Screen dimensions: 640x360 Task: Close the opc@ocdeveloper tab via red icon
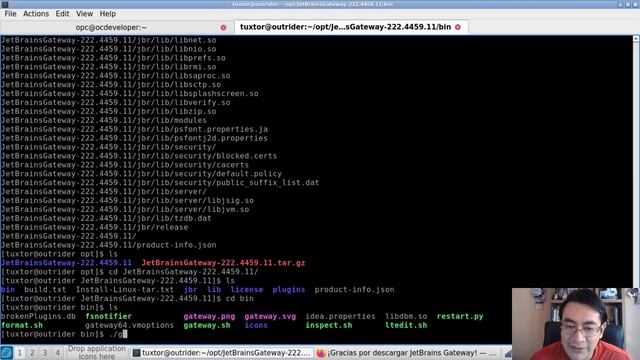pyautogui.click(x=223, y=28)
